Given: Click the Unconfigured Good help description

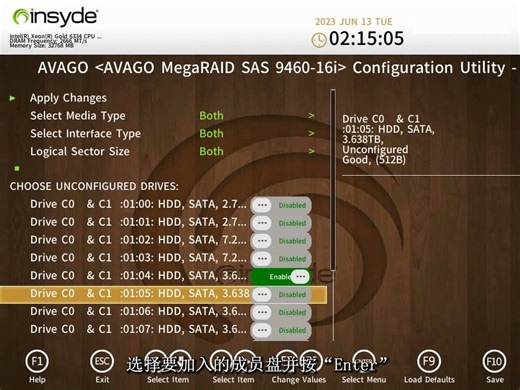Looking at the screenshot, I should tap(388, 139).
